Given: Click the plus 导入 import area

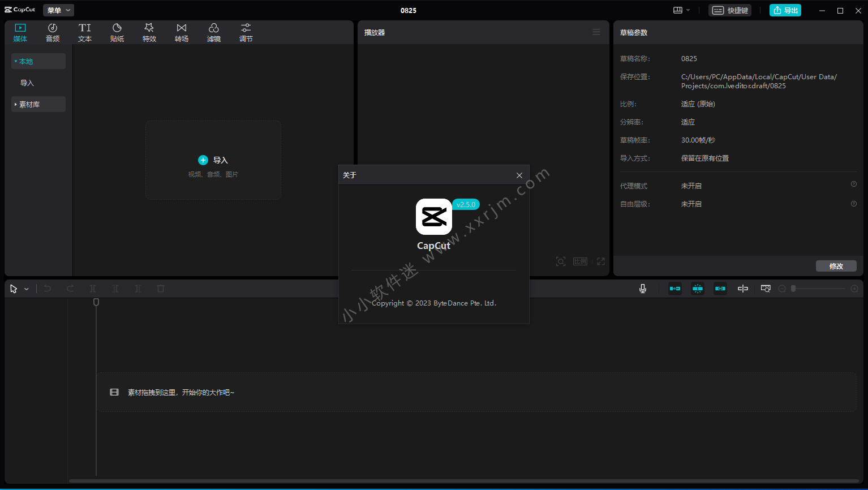Looking at the screenshot, I should tap(213, 160).
